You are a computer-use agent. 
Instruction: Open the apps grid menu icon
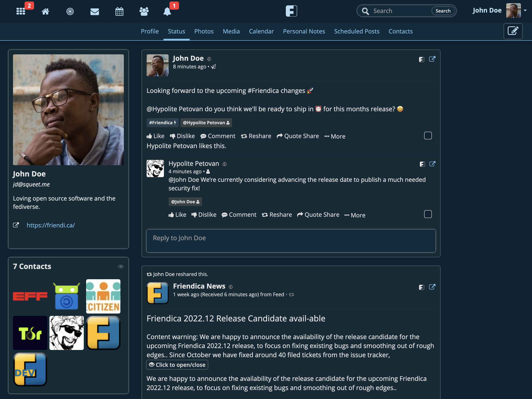click(x=21, y=11)
